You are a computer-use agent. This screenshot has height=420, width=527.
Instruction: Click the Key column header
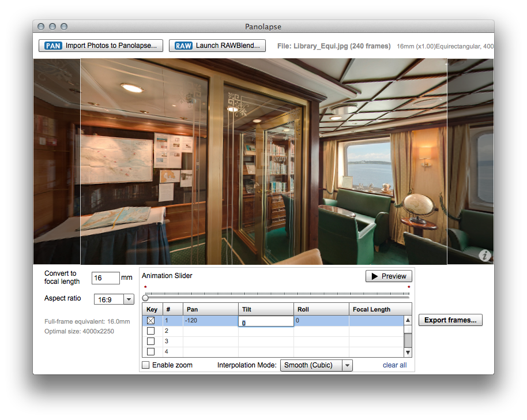tap(153, 309)
